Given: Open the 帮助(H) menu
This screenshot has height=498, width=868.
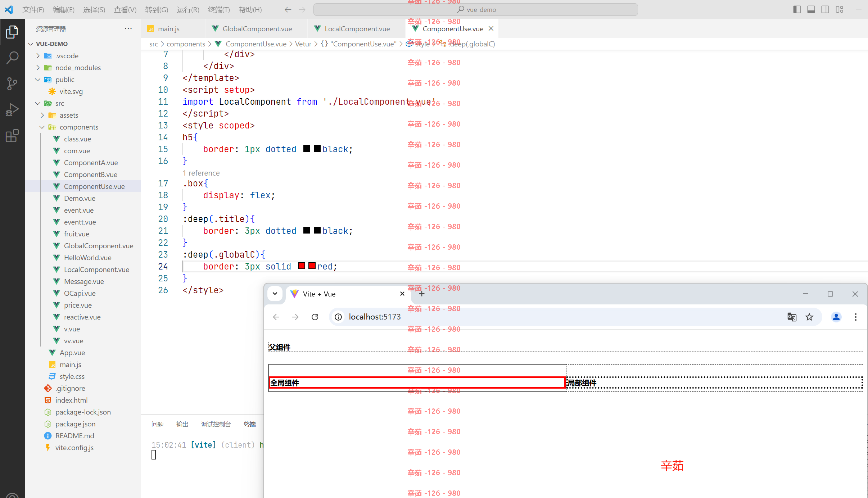Looking at the screenshot, I should (250, 10).
